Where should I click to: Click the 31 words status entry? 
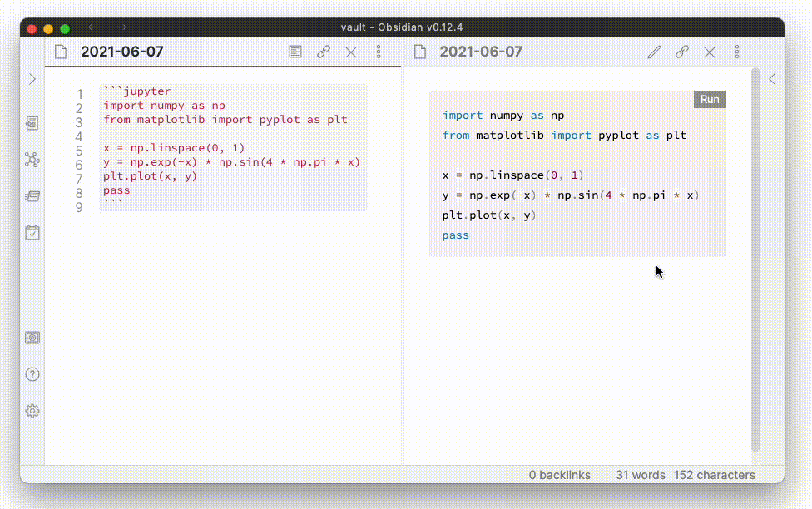coord(641,475)
